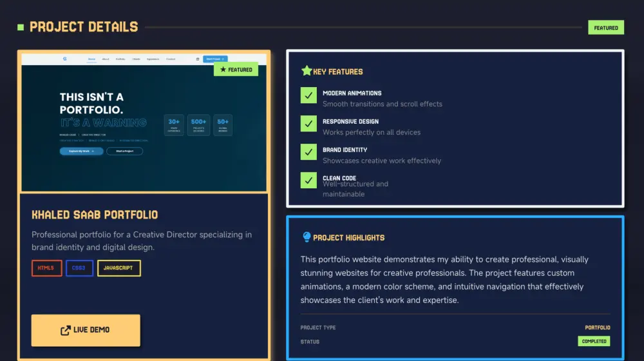This screenshot has width=644, height=361.
Task: Click 'Well-structured and maintainable' text
Action: pyautogui.click(x=355, y=189)
